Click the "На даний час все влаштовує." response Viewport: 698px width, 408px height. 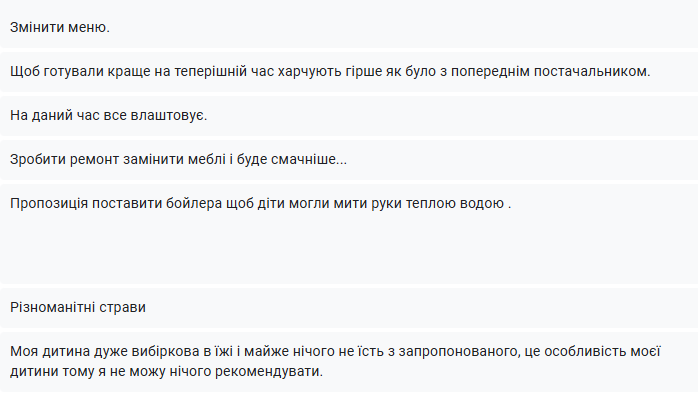coord(108,116)
